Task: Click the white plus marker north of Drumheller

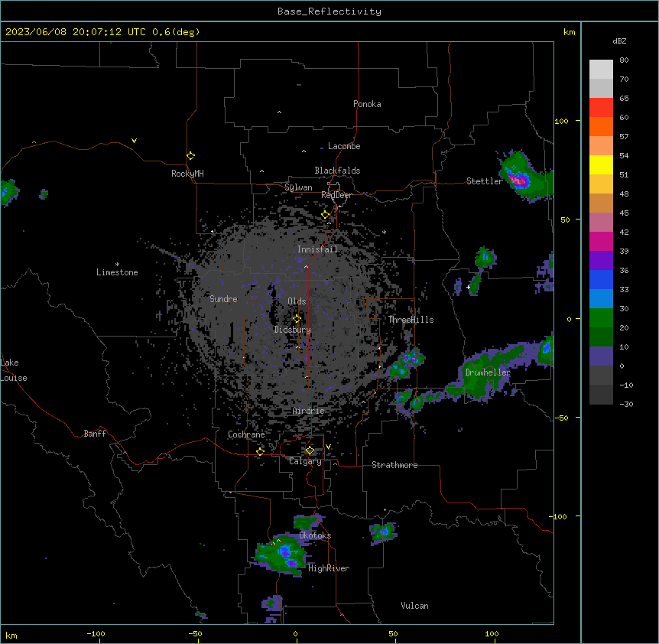Action: pos(468,287)
